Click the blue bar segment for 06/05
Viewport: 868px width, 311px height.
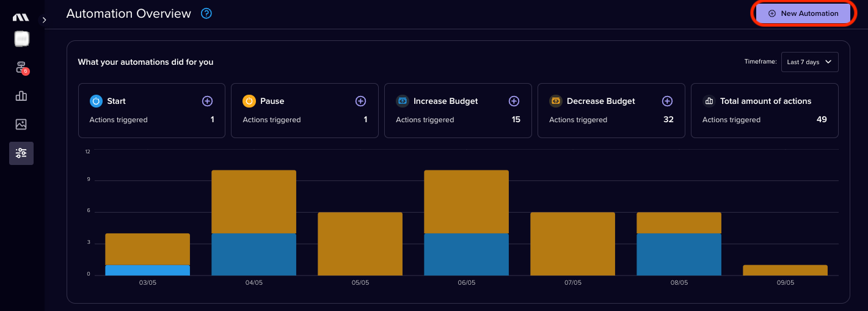click(467, 254)
